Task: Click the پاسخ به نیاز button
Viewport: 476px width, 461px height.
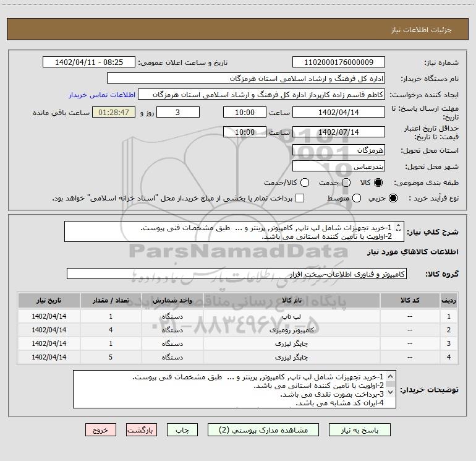Action: (360, 430)
